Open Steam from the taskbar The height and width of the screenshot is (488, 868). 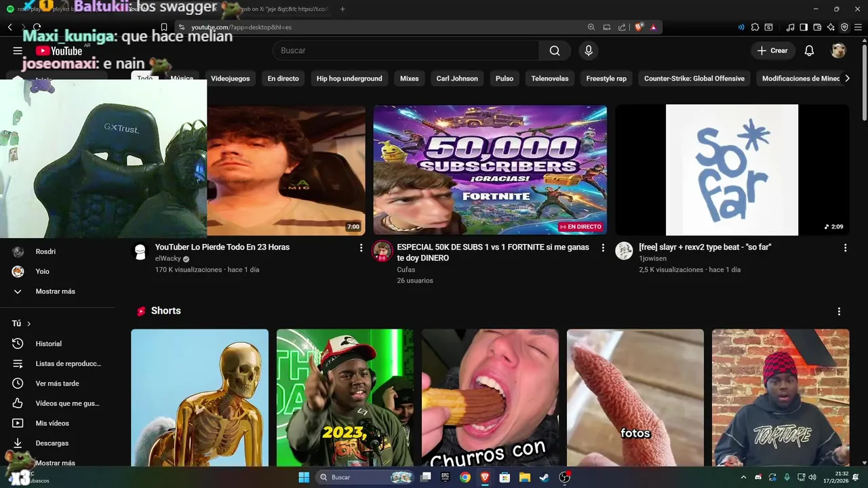544,477
